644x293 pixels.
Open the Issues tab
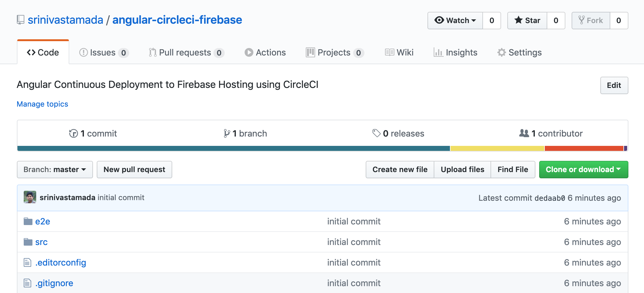point(104,52)
